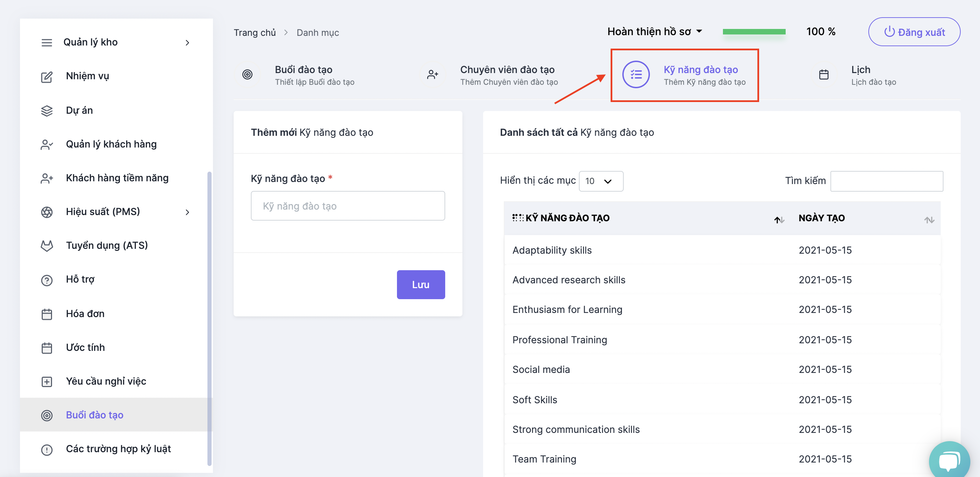980x477 pixels.
Task: Click the target icon of Buổi đào tạo tab
Action: coord(247,74)
